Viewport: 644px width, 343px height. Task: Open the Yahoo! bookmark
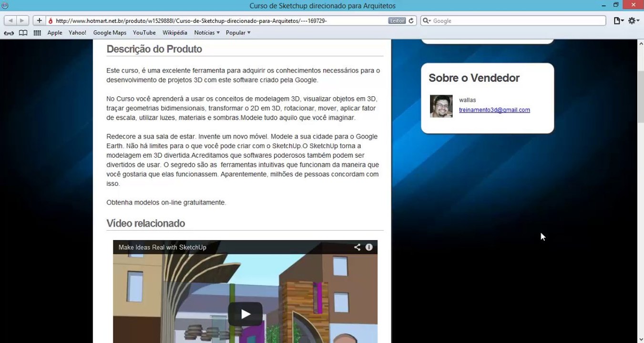(x=77, y=33)
